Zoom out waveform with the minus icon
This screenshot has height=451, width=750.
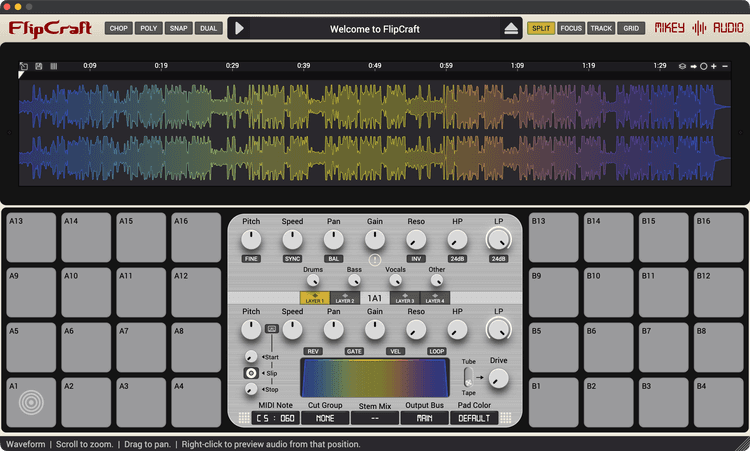pos(725,66)
